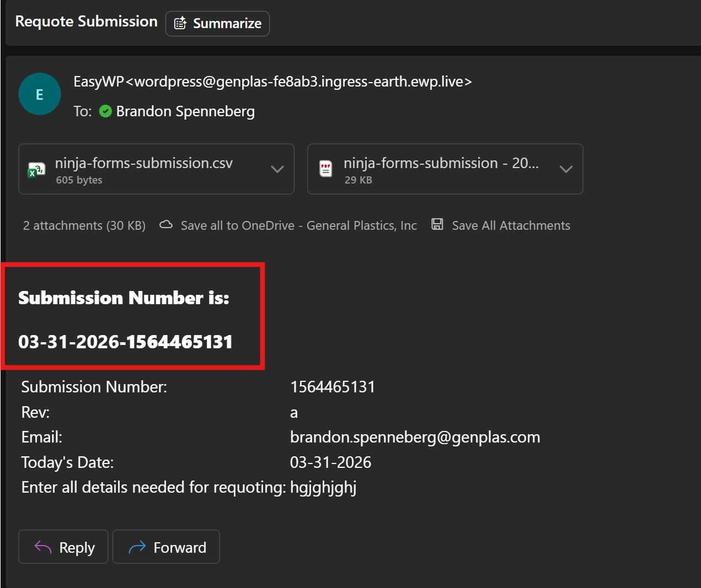The height and width of the screenshot is (588, 701).
Task: Click the floppy disk save icon
Action: [437, 224]
